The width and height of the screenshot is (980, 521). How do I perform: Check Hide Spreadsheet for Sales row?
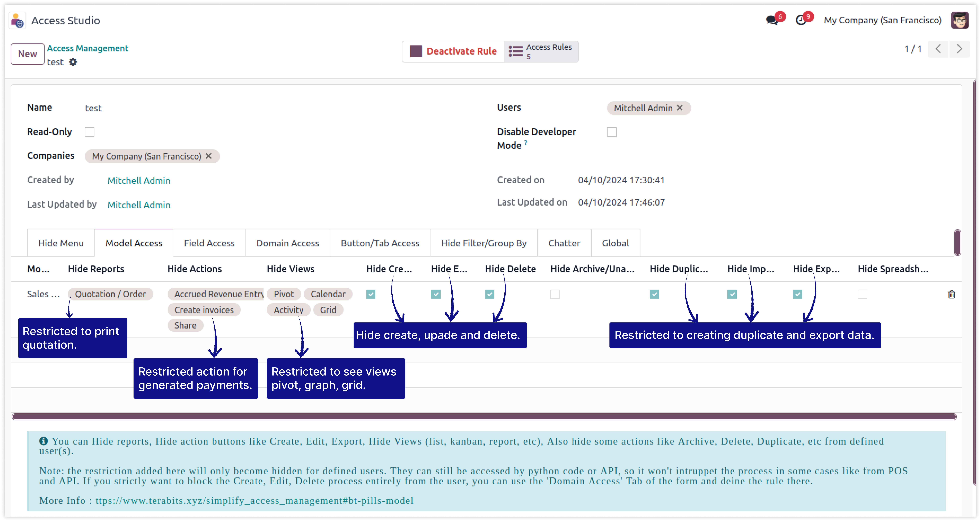tap(862, 294)
